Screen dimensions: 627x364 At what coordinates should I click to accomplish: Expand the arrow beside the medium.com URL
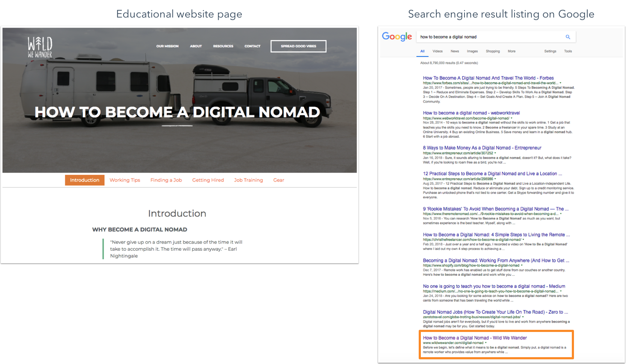point(561,291)
